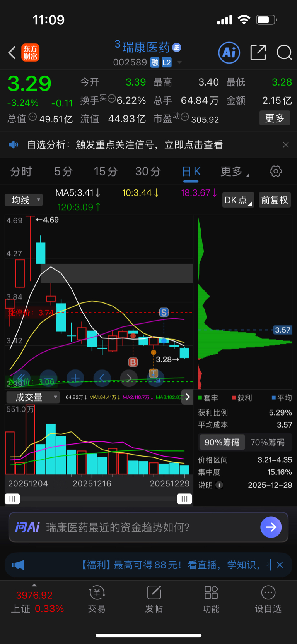Tap the single left arrow chart button
Screen dimensions: 297x644
pos(102,378)
